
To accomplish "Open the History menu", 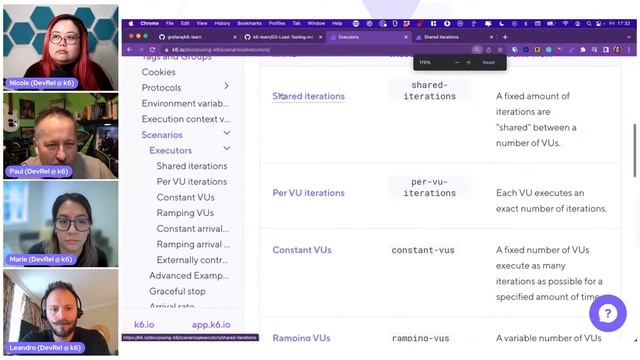I will pyautogui.click(x=222, y=24).
